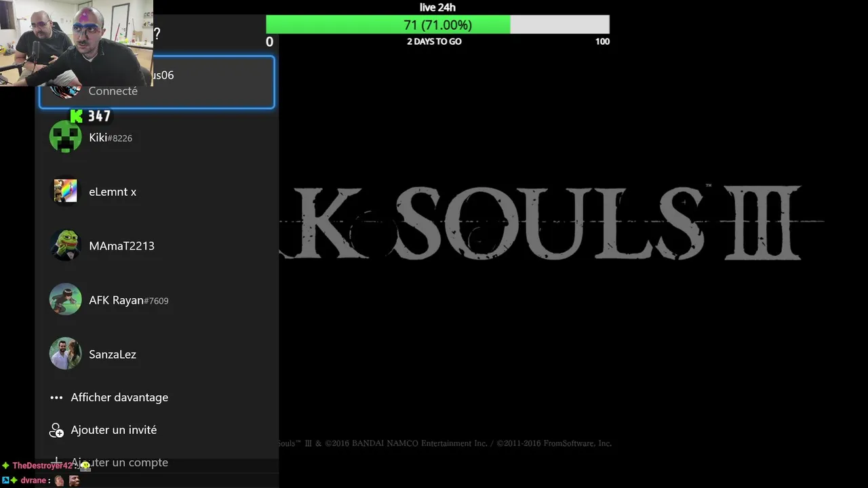The height and width of the screenshot is (488, 868).
Task: Click Kiki's Creeper avatar icon
Action: (x=66, y=137)
